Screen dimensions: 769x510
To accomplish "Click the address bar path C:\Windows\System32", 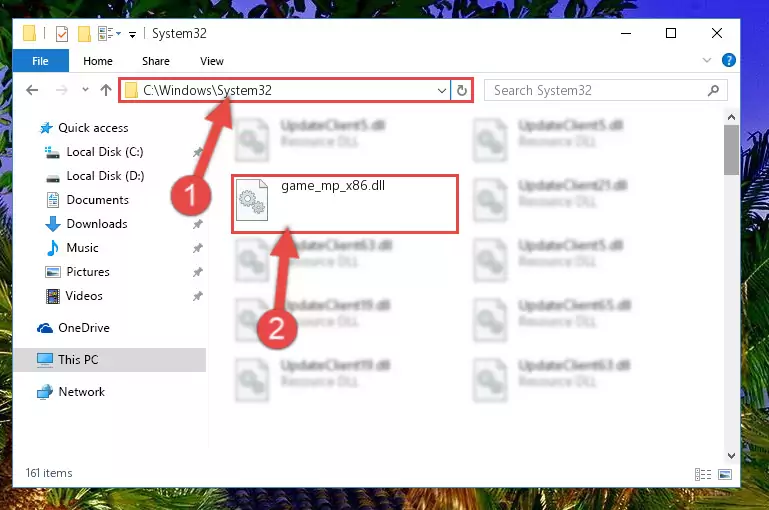I will point(207,90).
